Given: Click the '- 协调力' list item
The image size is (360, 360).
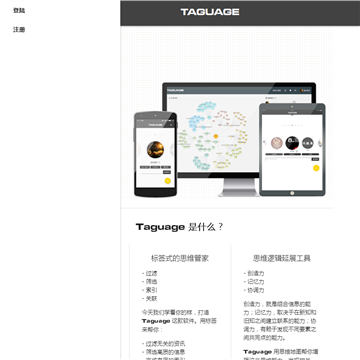Looking at the screenshot, I should point(254,290).
